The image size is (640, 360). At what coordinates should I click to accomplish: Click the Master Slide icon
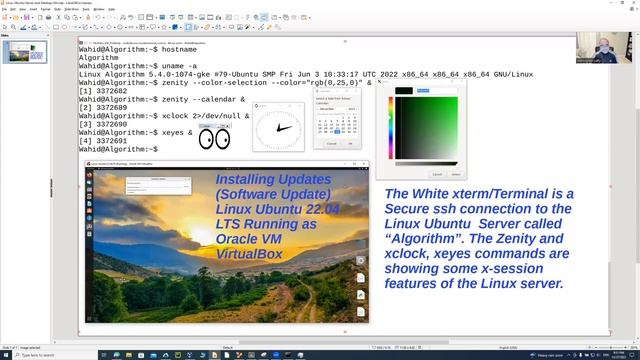click(162, 18)
